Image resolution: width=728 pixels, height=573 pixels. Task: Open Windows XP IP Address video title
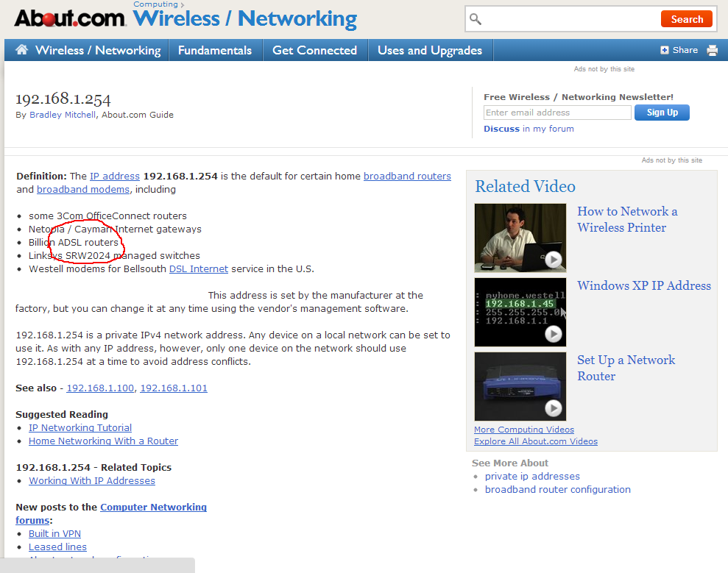click(644, 285)
